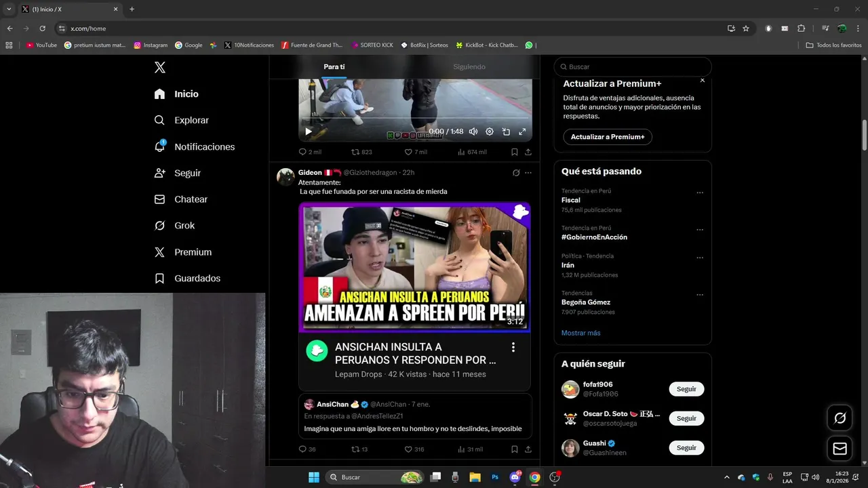
Task: Open Discord from taskbar
Action: tap(515, 477)
